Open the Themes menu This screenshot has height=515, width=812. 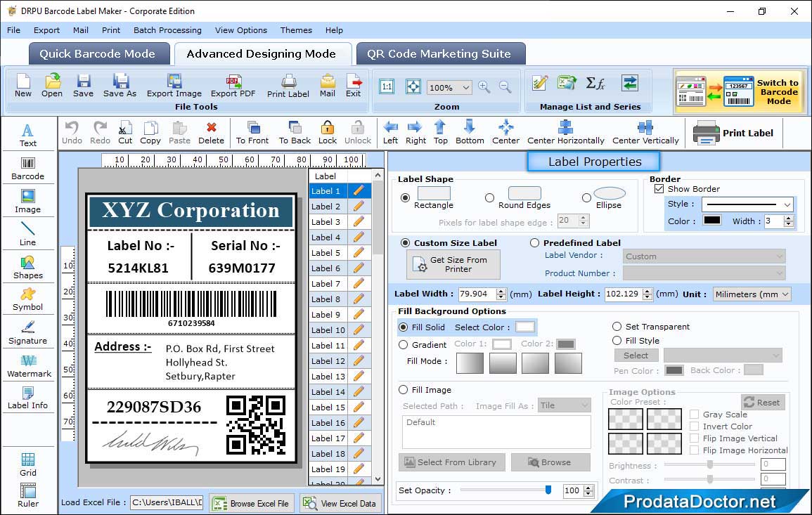[x=296, y=30]
